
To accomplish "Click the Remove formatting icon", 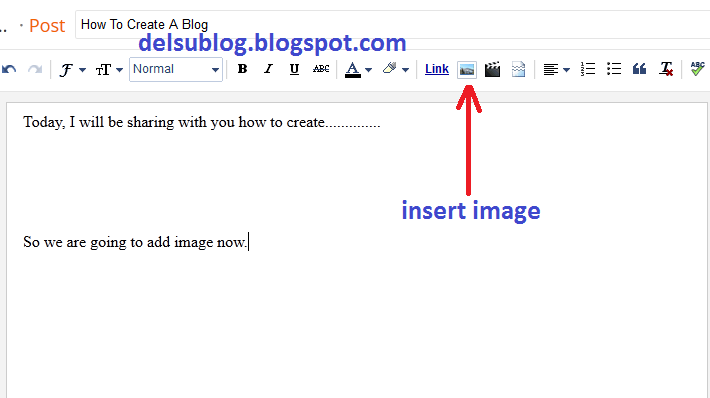I will [x=666, y=69].
